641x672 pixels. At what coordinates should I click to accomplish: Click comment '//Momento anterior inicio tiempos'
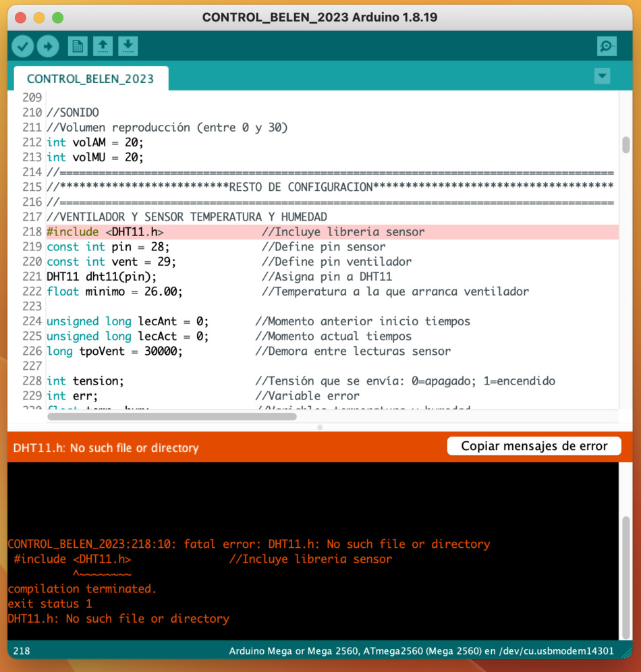(x=363, y=321)
